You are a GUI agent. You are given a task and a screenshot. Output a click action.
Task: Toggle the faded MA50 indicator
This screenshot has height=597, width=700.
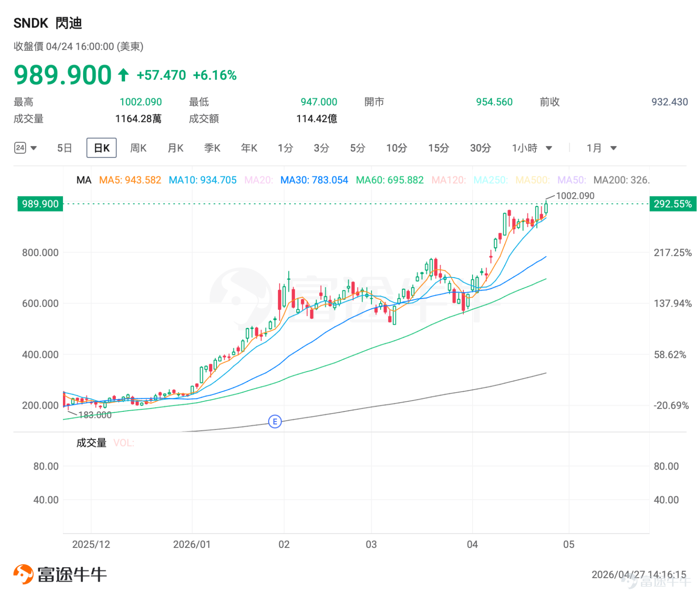(571, 180)
